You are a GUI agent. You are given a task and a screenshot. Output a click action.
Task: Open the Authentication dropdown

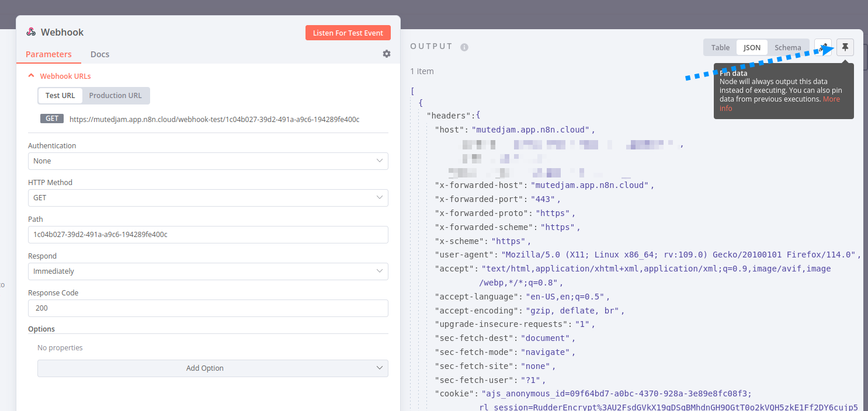tap(208, 161)
